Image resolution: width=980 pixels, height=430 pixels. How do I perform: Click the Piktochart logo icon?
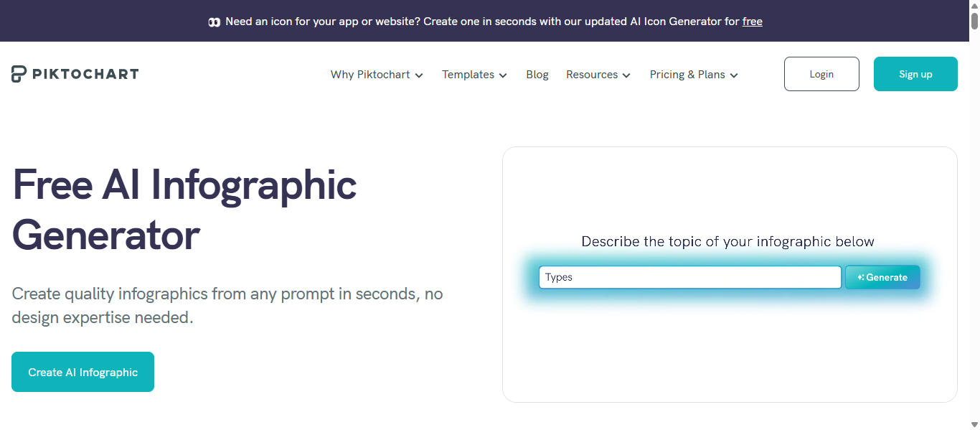[x=19, y=74]
